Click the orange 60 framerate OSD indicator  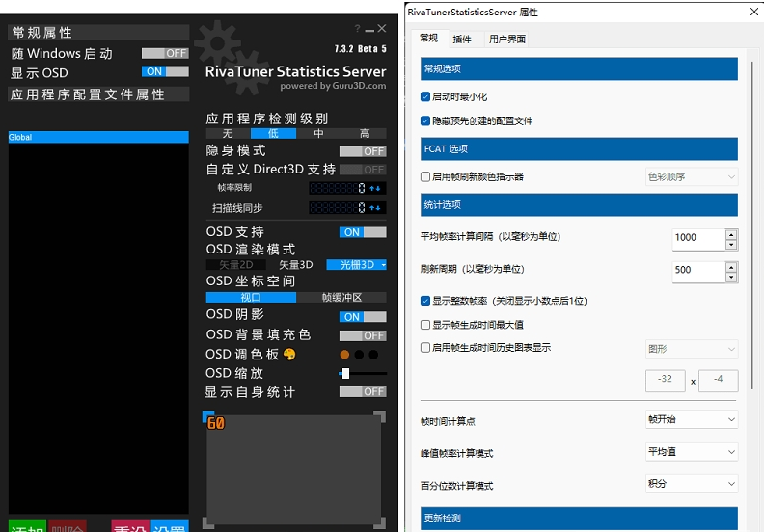(x=216, y=423)
